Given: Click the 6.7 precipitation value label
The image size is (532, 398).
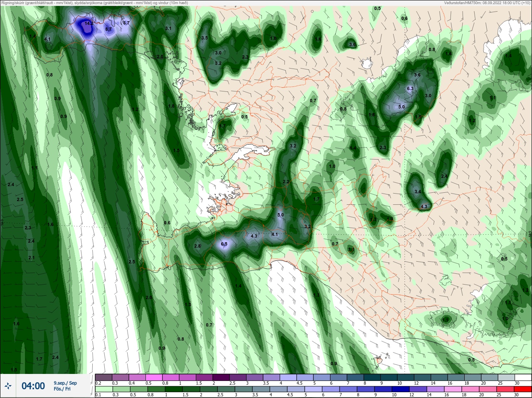Looking at the screenshot, I should [126, 23].
